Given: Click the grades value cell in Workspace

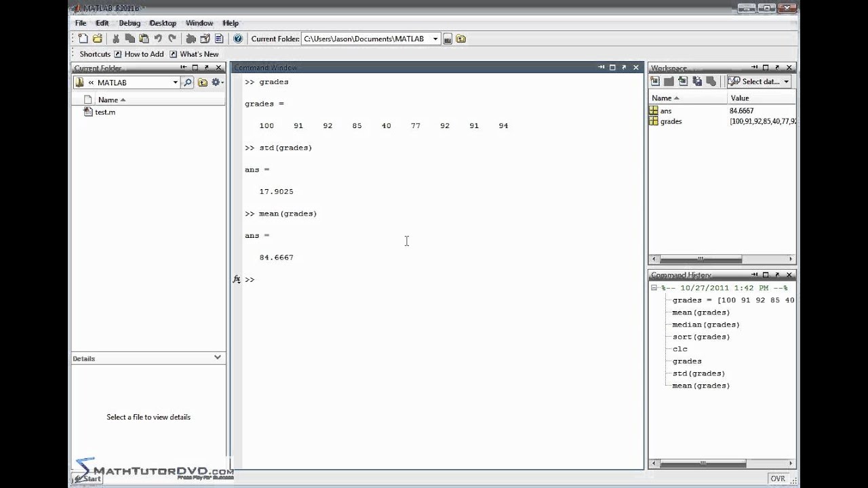Looking at the screenshot, I should click(x=762, y=121).
